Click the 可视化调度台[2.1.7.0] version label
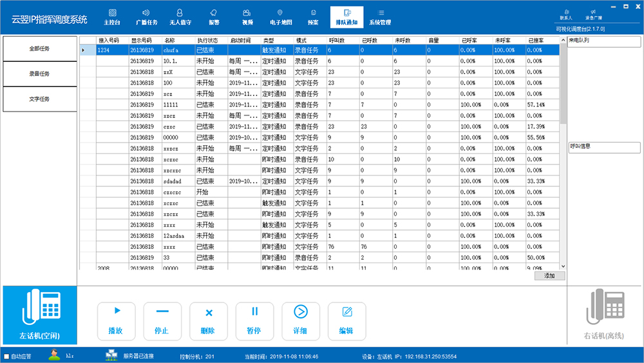This screenshot has width=644, height=363. [580, 29]
